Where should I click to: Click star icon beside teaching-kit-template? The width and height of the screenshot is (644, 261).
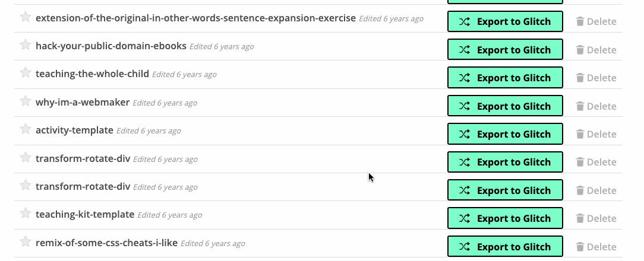26,212
